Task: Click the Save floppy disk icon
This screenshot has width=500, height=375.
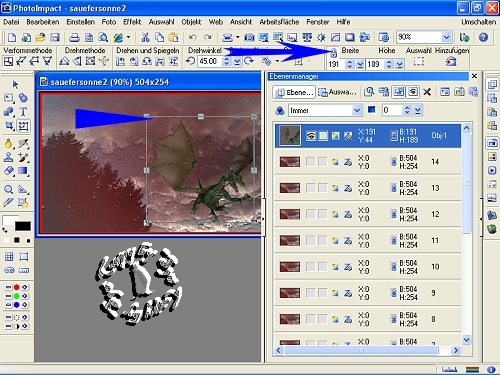Action: [55, 37]
